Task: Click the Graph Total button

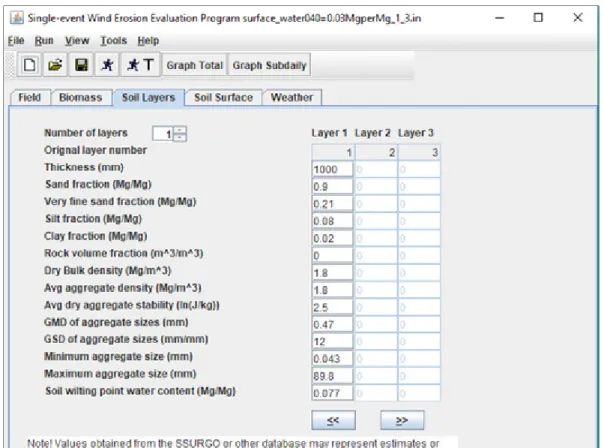Action: pos(195,65)
